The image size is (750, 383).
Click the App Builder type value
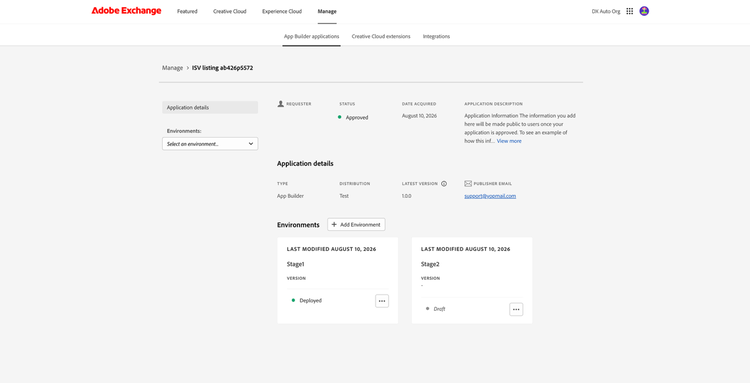pyautogui.click(x=290, y=196)
